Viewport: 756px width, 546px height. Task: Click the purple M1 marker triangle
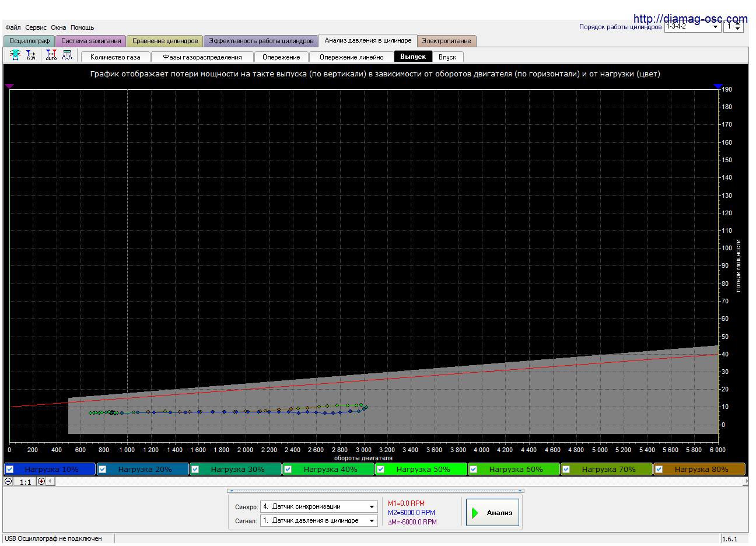(9, 86)
